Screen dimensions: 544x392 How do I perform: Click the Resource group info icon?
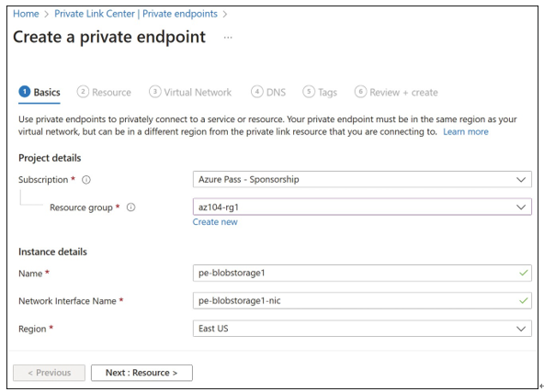coord(130,207)
